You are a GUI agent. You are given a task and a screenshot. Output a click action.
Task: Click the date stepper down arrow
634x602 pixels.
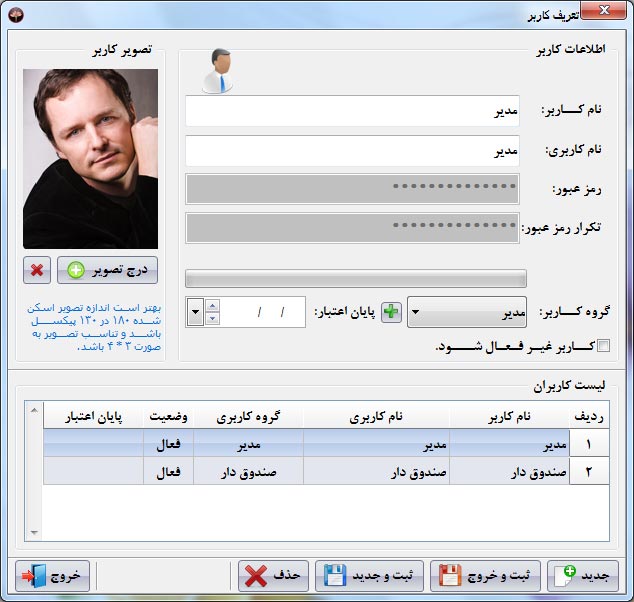coord(213,319)
